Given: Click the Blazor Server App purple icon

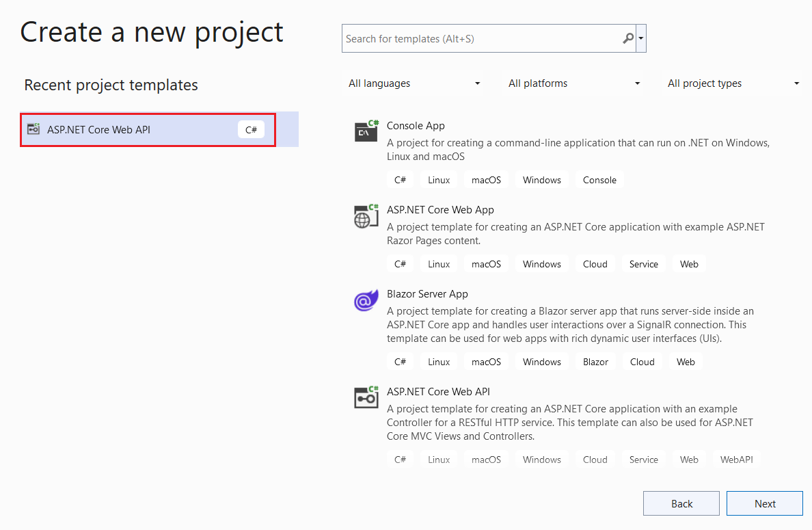Looking at the screenshot, I should (x=366, y=300).
